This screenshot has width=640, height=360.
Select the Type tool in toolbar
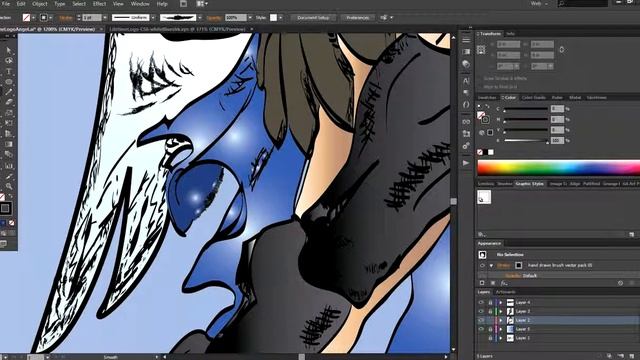pos(9,71)
